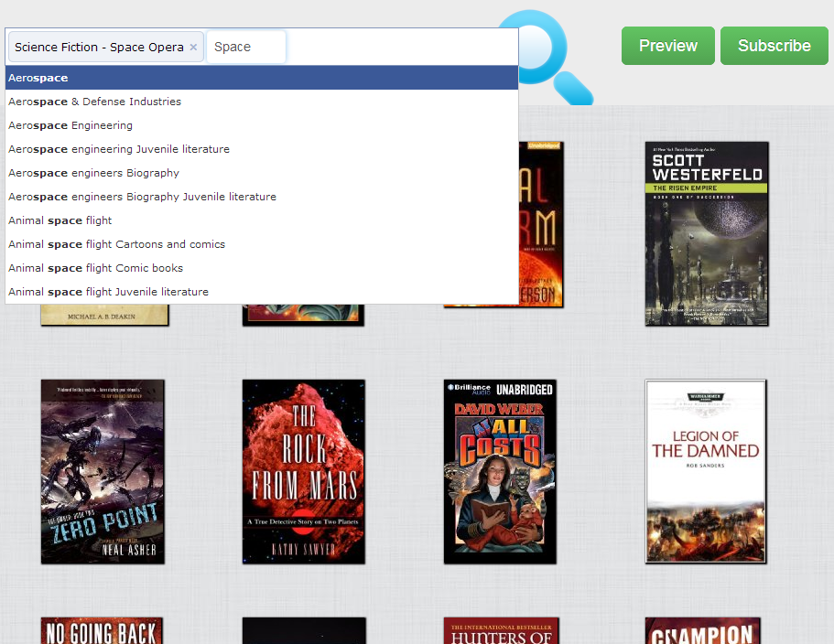Screen dimensions: 834x644
Task: Open the Michael A. B. Deakin cover
Action: click(x=104, y=315)
